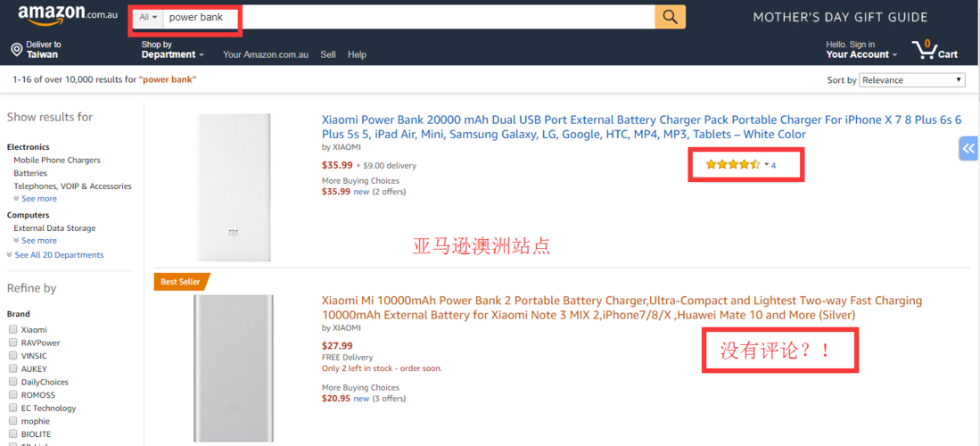Click into the search text field
This screenshot has height=446, width=980.
pyautogui.click(x=408, y=18)
